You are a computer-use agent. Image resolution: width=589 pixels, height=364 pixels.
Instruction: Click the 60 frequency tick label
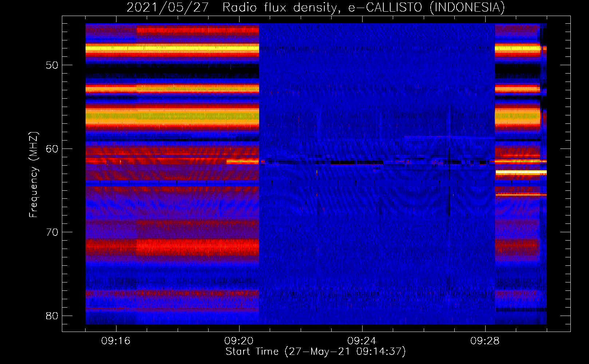[52, 149]
